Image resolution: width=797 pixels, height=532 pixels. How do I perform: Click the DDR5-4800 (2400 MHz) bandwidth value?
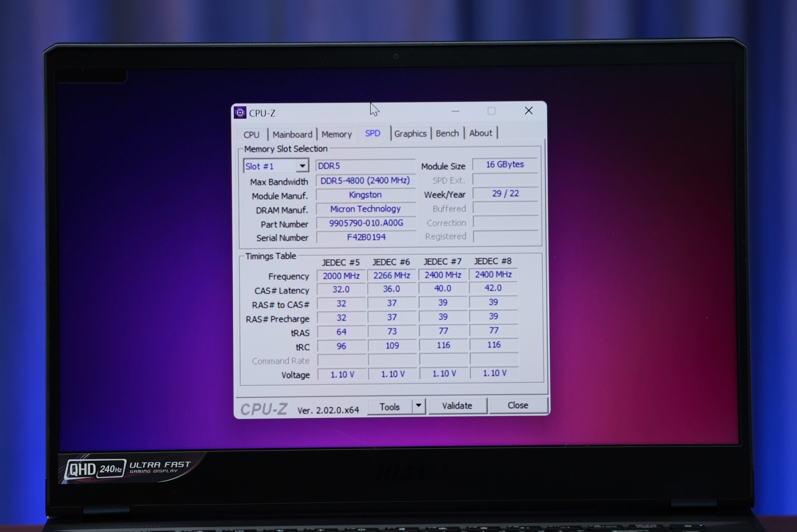pyautogui.click(x=365, y=180)
